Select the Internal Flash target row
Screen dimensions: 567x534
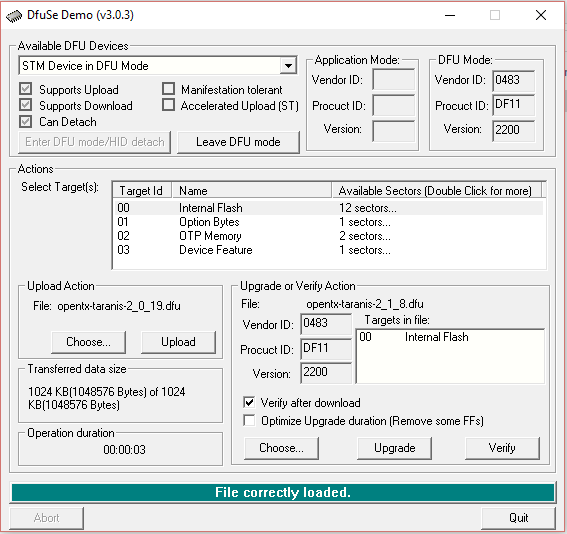coord(328,208)
